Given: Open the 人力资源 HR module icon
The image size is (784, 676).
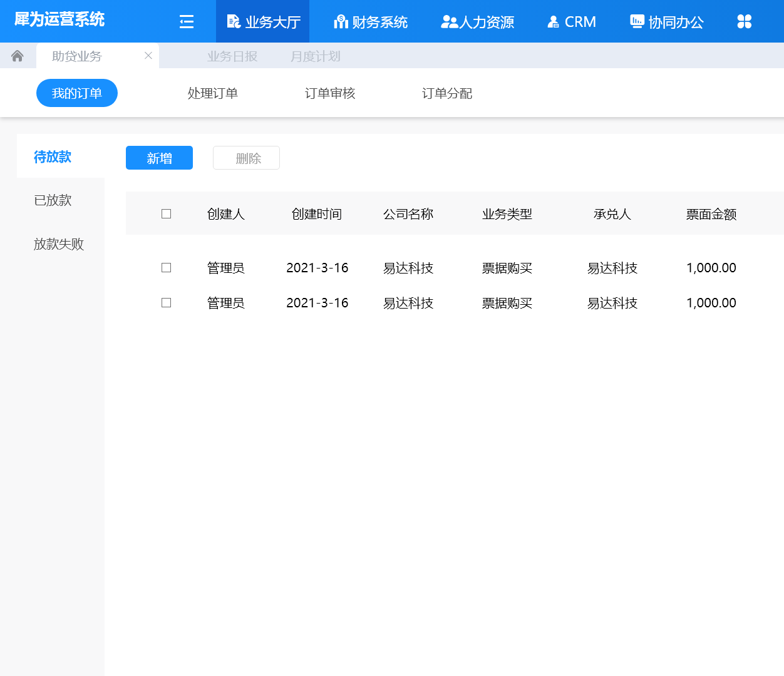Looking at the screenshot, I should (447, 21).
